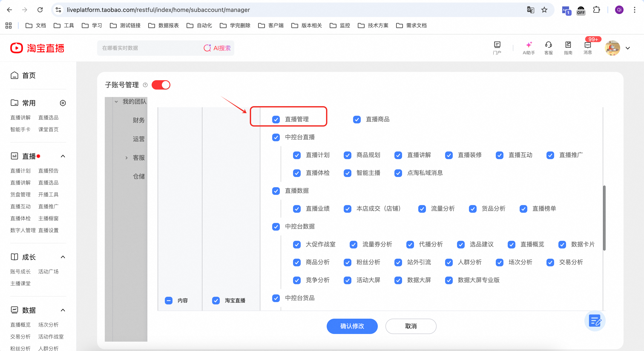
Task: Collapse the 直播 sidebar section
Action: [x=63, y=156]
